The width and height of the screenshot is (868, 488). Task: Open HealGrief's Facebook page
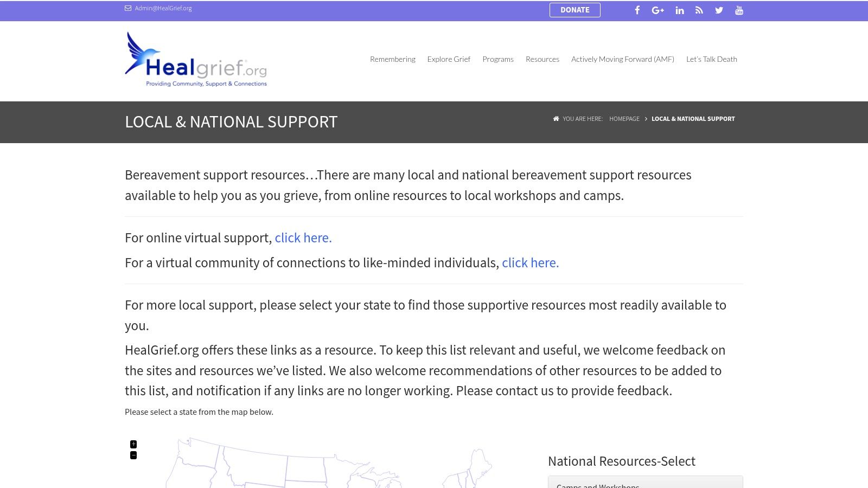click(x=637, y=10)
